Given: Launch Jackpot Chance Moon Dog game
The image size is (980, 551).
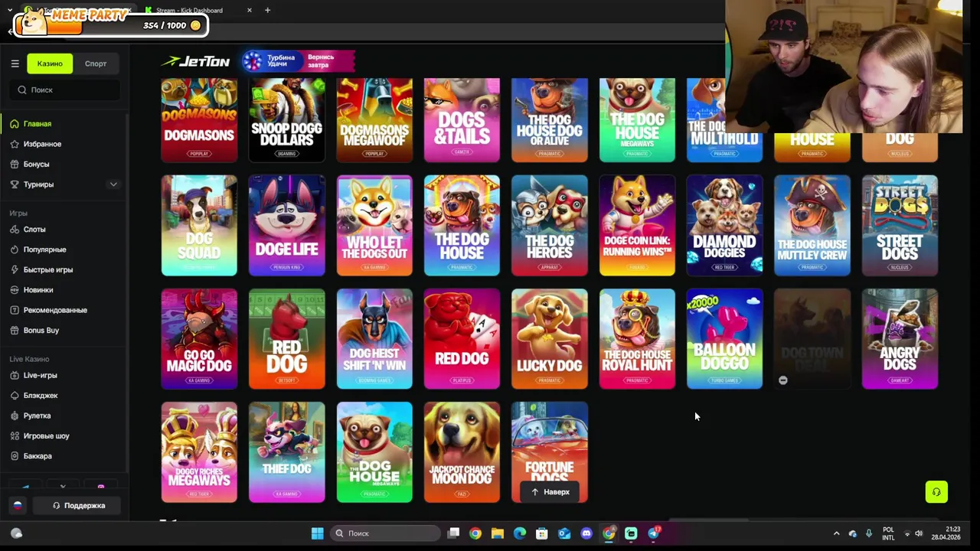Looking at the screenshot, I should [x=462, y=452].
